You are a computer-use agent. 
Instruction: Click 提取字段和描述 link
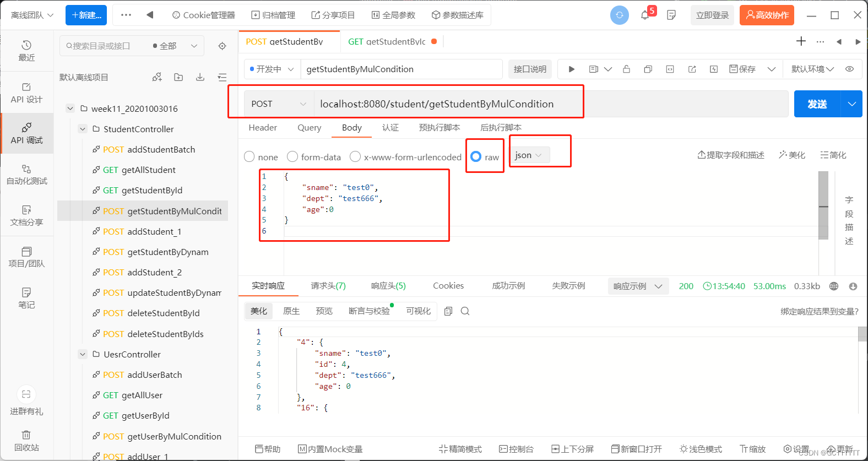pyautogui.click(x=731, y=155)
